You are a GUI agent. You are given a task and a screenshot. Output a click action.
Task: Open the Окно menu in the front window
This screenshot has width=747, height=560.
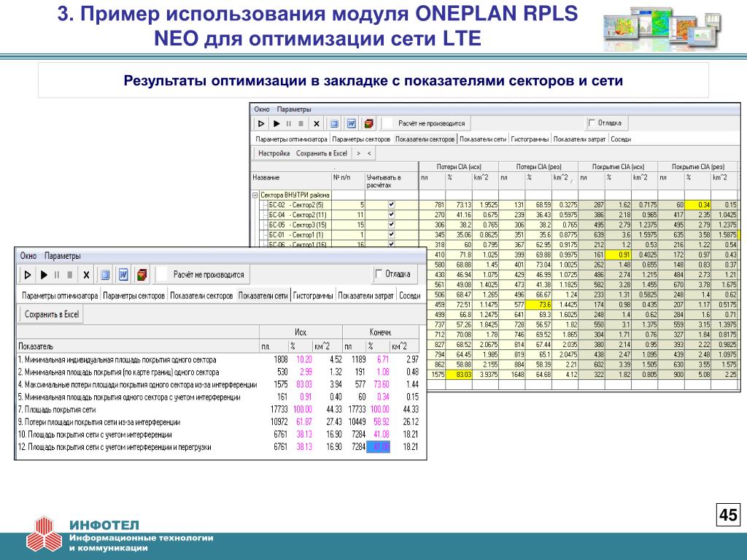tap(28, 256)
